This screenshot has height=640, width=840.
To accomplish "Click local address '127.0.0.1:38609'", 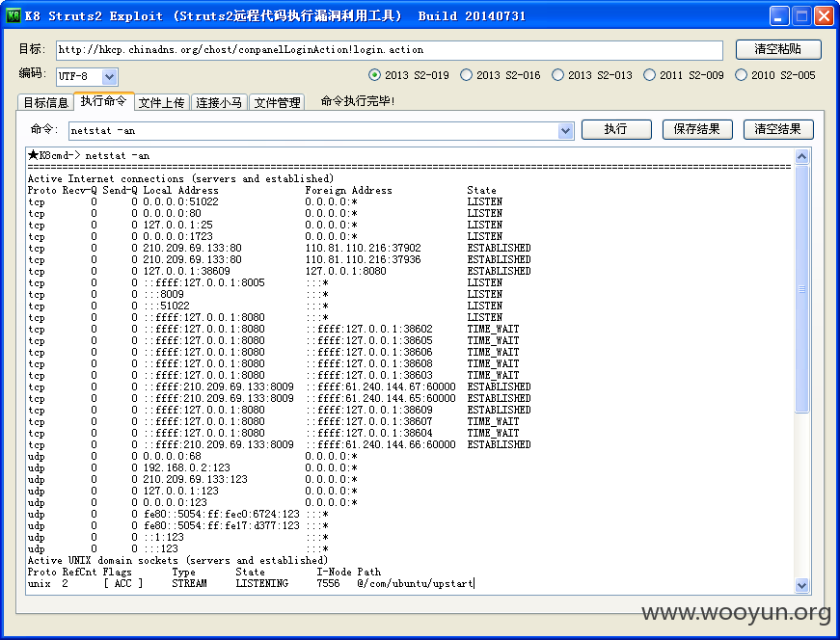I will tap(186, 272).
